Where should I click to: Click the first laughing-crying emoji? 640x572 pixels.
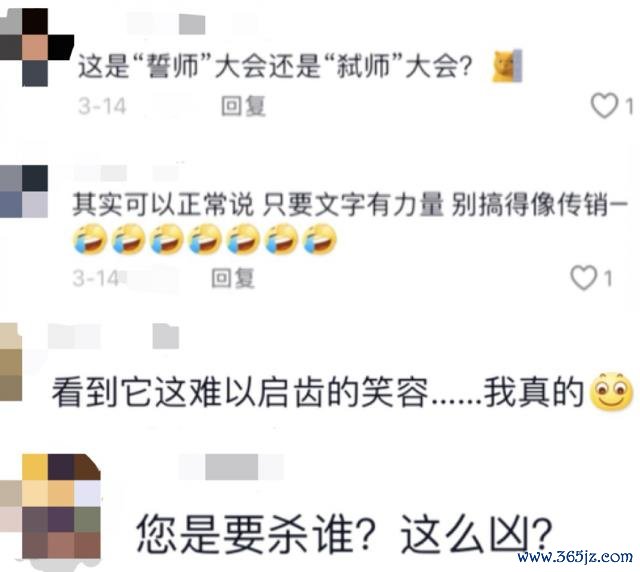90,239
